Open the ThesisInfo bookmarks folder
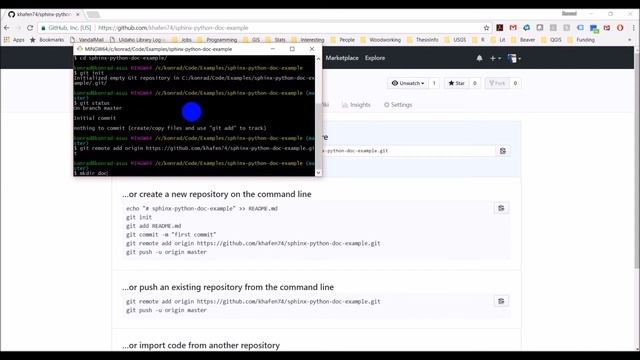Screen dimensions: 640x360 [422, 40]
